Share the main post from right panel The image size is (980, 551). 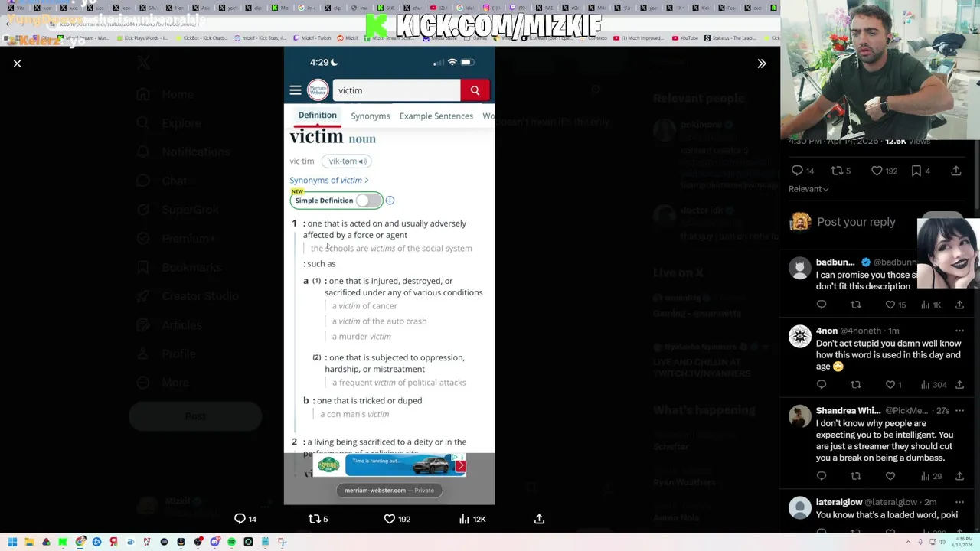pyautogui.click(x=956, y=171)
